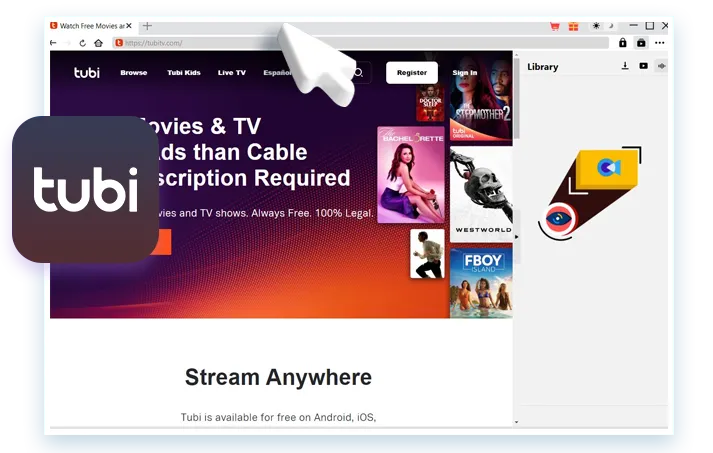
Task: Close the Watch Free Movies tab
Action: coord(129,26)
